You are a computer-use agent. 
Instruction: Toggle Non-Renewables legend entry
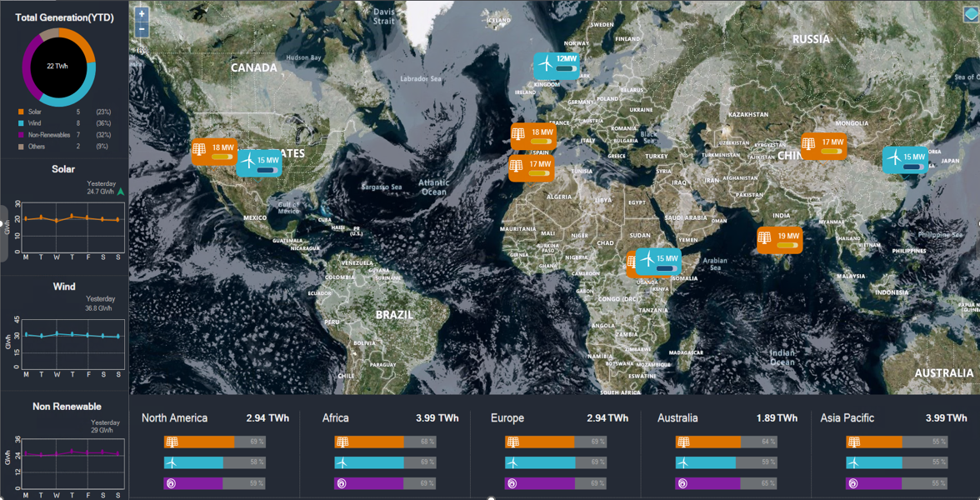click(x=48, y=135)
